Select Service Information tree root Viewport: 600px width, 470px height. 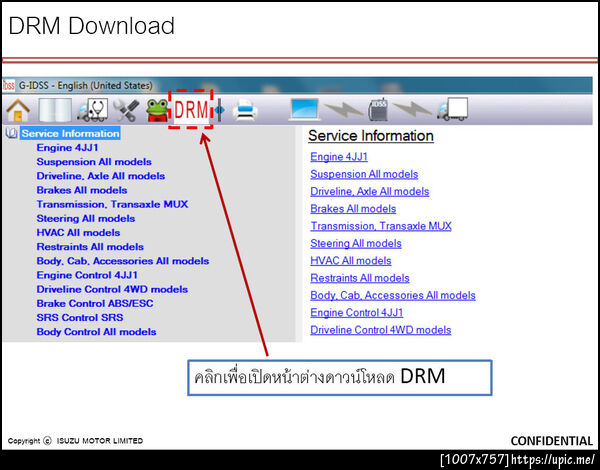(70, 133)
